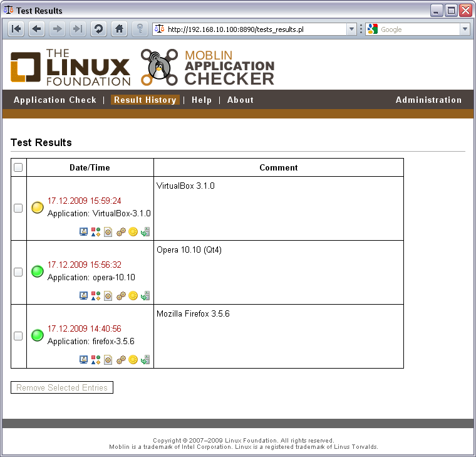The image size is (476, 457).
Task: Click the yellow badge icon for opera-10.10
Action: coord(133,296)
